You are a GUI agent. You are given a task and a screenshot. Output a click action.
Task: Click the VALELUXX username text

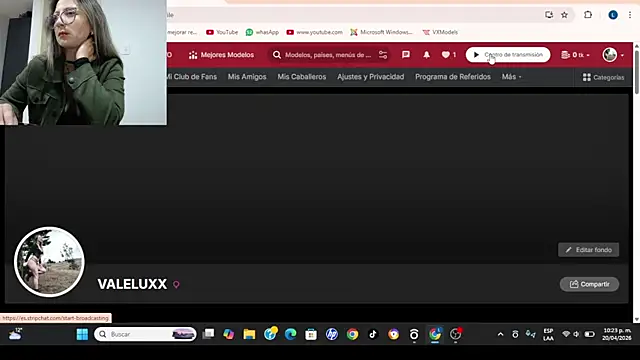pos(132,284)
